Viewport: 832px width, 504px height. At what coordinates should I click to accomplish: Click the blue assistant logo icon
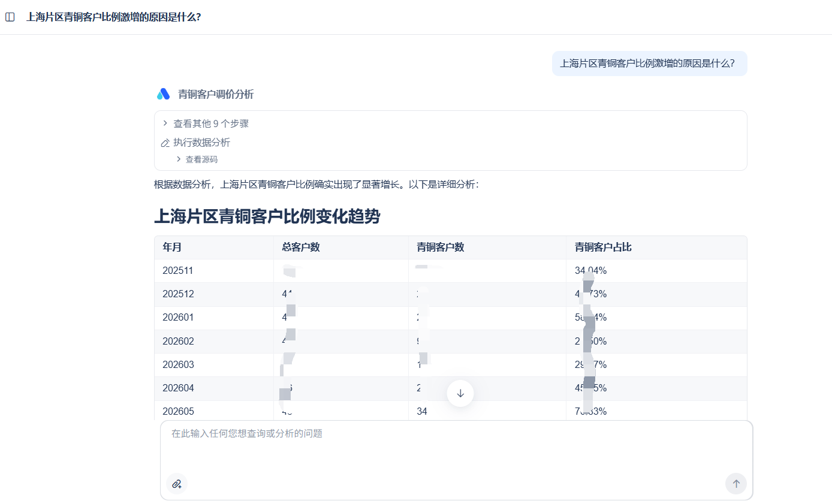tap(163, 94)
